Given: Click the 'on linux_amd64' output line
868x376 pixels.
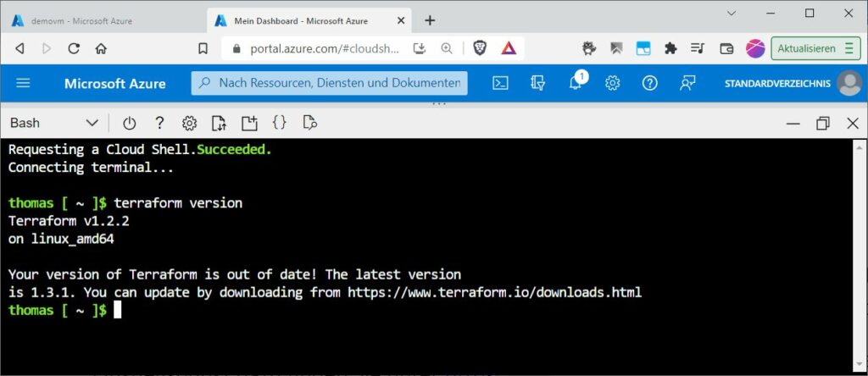Looking at the screenshot, I should pos(61,239).
